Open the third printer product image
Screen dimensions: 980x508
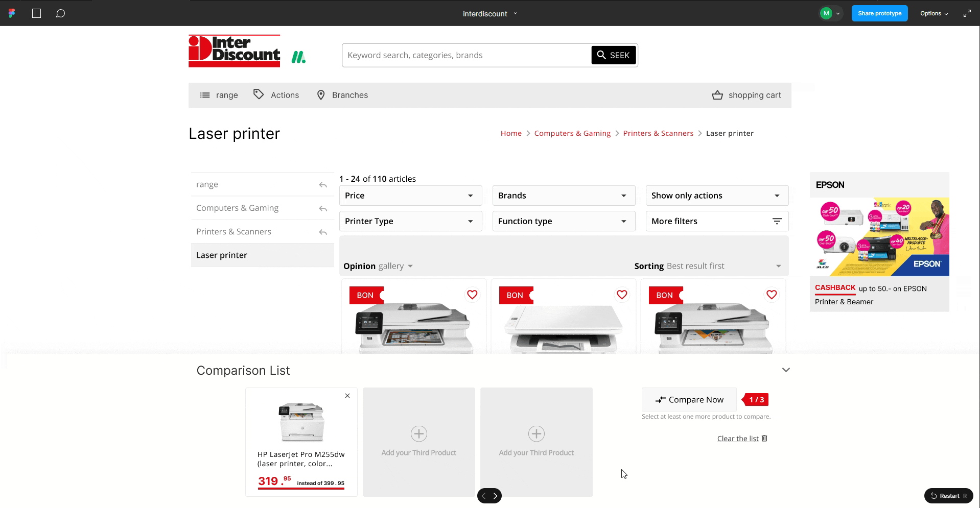pyautogui.click(x=713, y=328)
